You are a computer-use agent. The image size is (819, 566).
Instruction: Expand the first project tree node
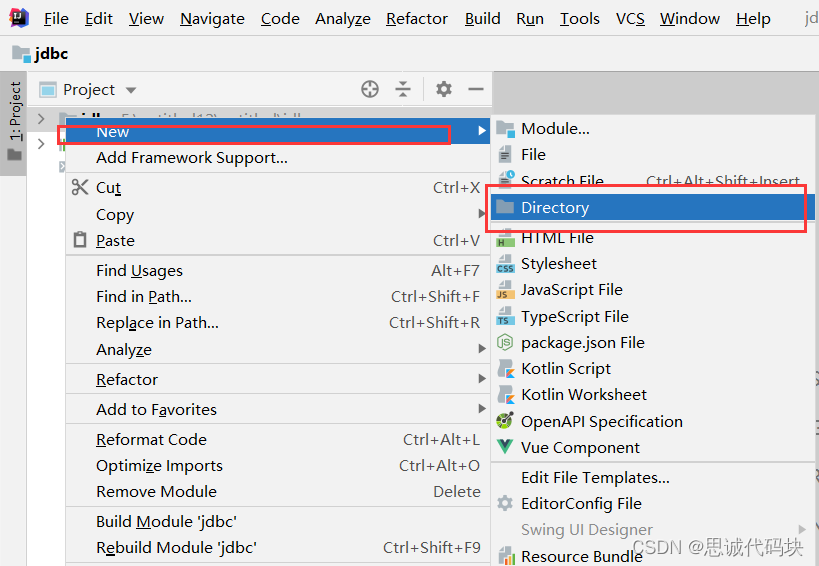click(x=41, y=119)
